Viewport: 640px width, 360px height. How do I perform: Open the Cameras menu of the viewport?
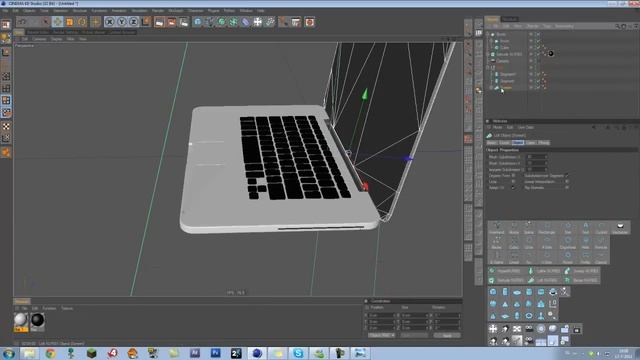[x=39, y=39]
